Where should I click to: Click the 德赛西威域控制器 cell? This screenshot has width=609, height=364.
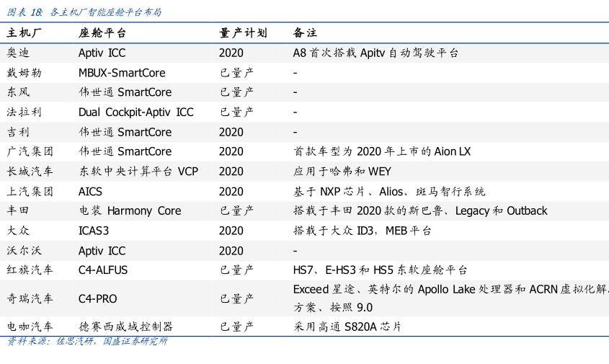click(x=125, y=327)
